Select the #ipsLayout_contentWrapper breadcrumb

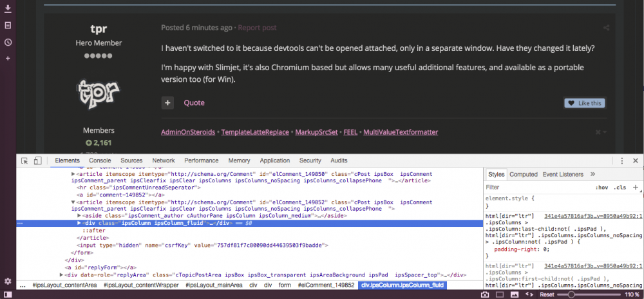pyautogui.click(x=141, y=285)
